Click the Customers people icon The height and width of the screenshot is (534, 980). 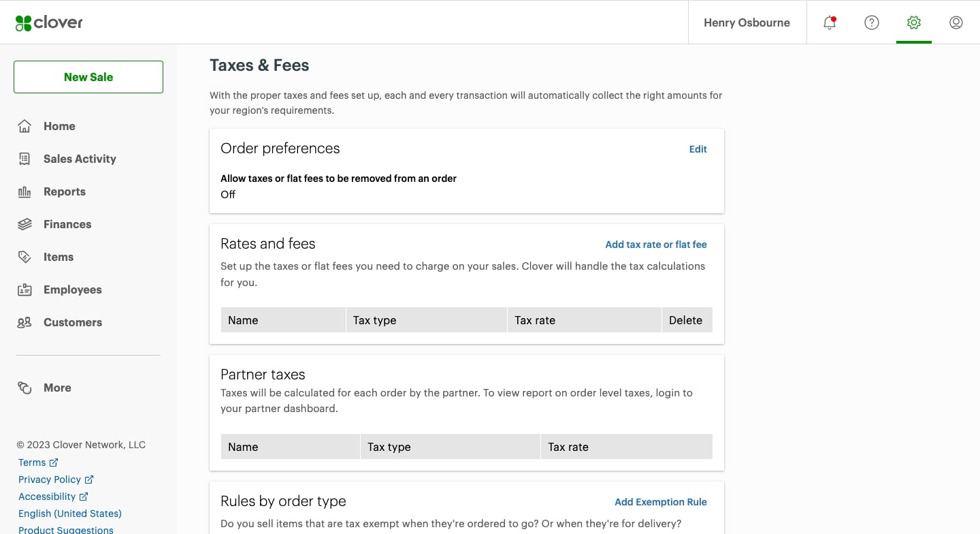pos(24,322)
